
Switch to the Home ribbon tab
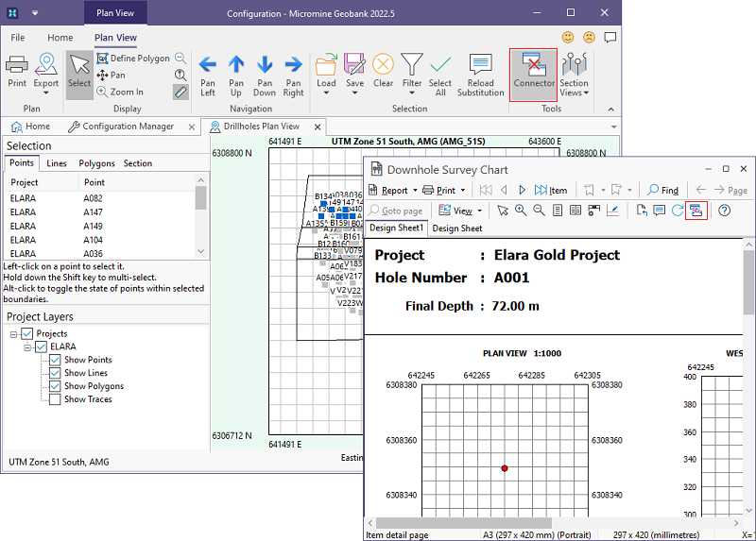point(60,37)
